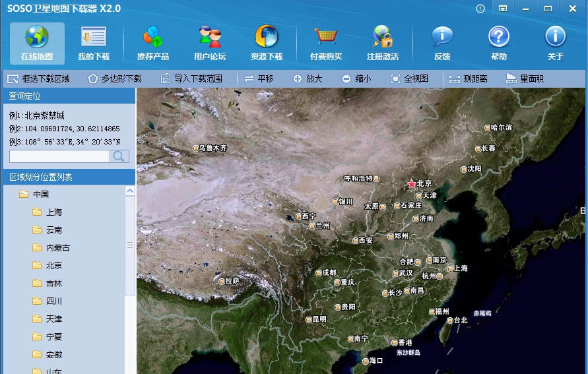The height and width of the screenshot is (374, 588).
Task: Click the 海口 city marker on map
Action: [x=365, y=361]
